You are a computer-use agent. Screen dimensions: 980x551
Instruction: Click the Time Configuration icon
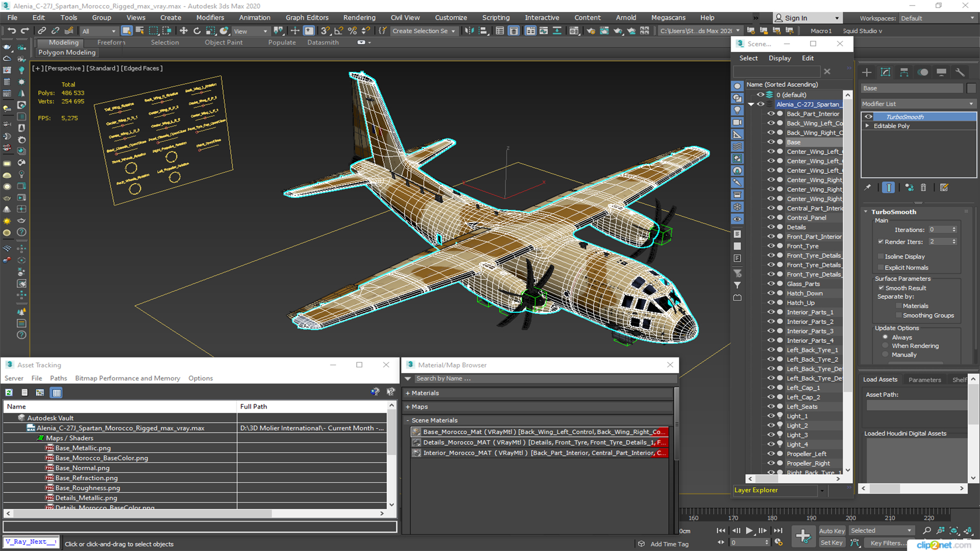[778, 542]
